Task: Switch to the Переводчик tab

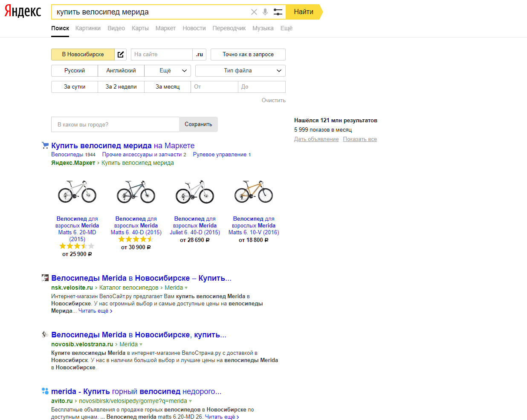Action: tap(229, 28)
